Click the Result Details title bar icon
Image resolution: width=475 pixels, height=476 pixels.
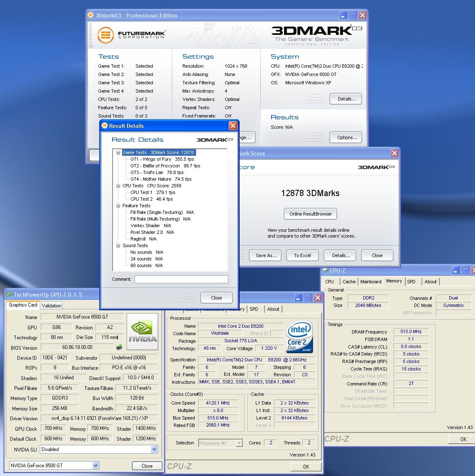[x=105, y=125]
